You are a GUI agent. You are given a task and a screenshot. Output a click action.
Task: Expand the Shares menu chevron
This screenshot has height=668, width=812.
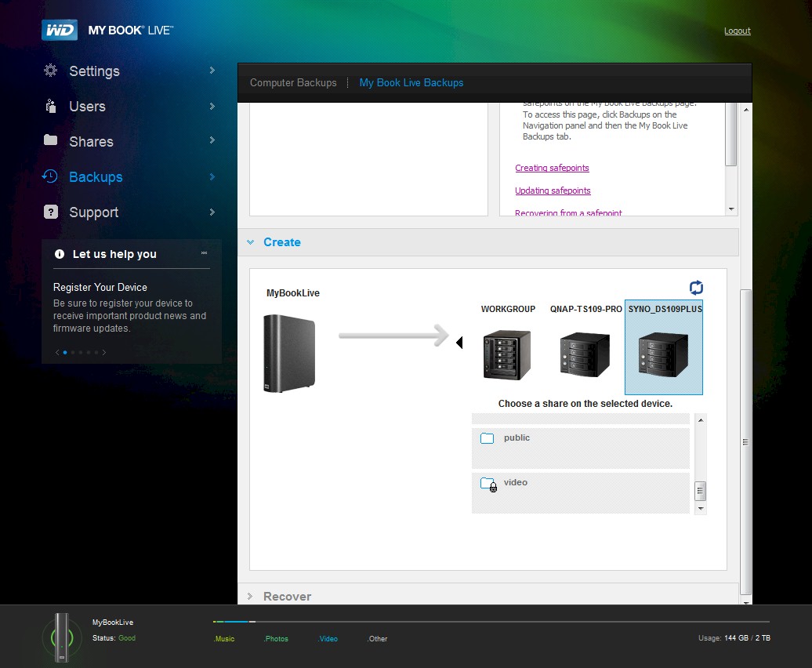pyautogui.click(x=212, y=140)
